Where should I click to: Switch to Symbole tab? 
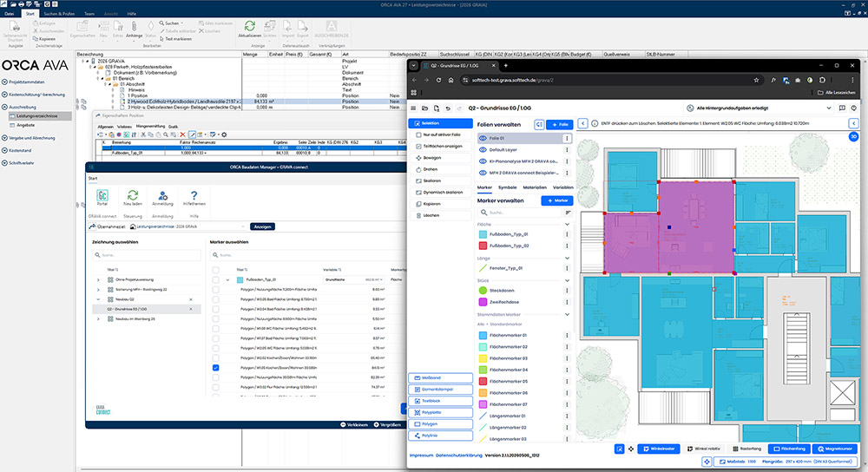[x=507, y=187]
